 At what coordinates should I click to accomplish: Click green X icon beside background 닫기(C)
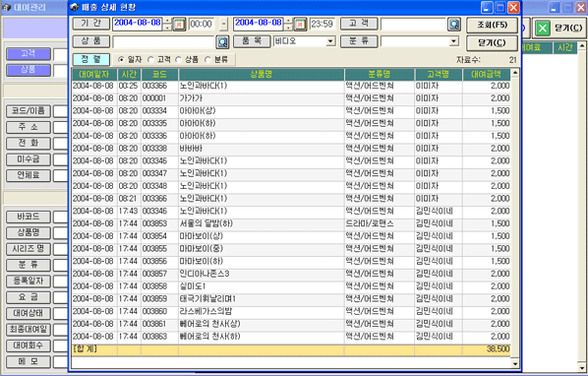[x=543, y=29]
